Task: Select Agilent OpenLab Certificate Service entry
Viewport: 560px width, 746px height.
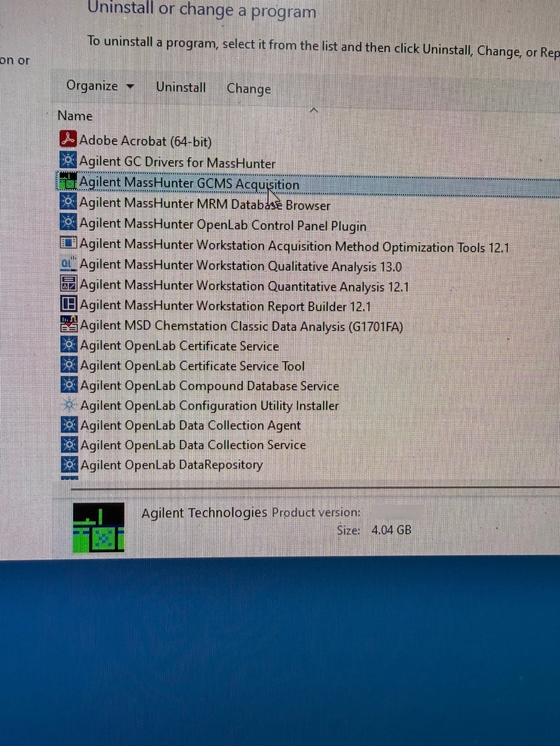Action: tap(179, 346)
